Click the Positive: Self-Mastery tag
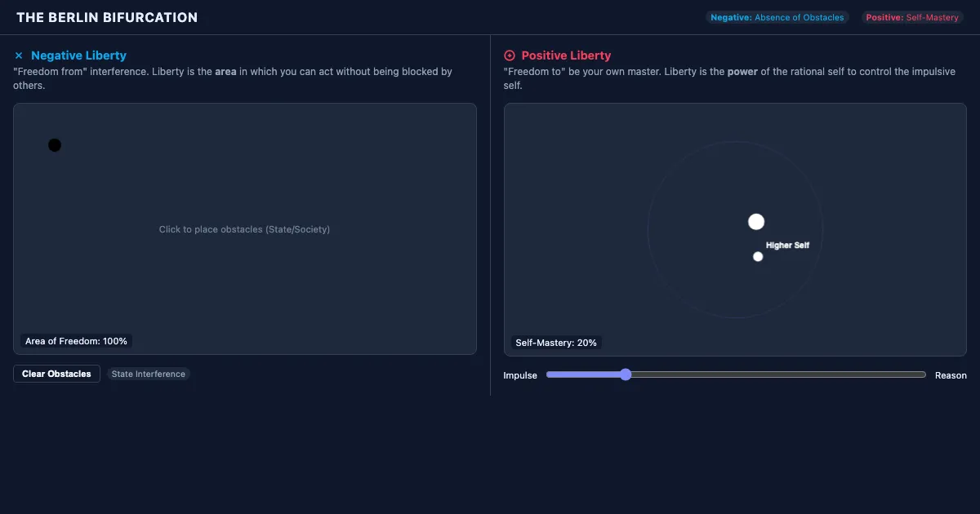This screenshot has height=514, width=980. 912,17
